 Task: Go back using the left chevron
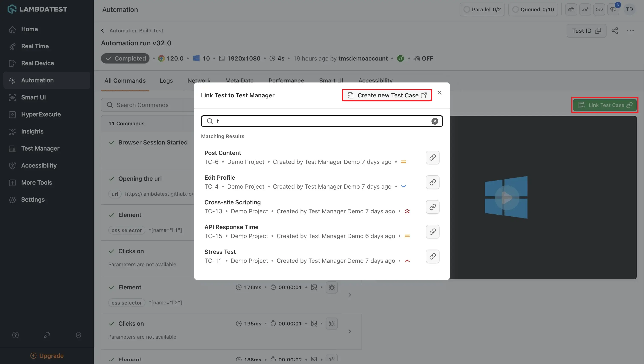click(x=102, y=30)
